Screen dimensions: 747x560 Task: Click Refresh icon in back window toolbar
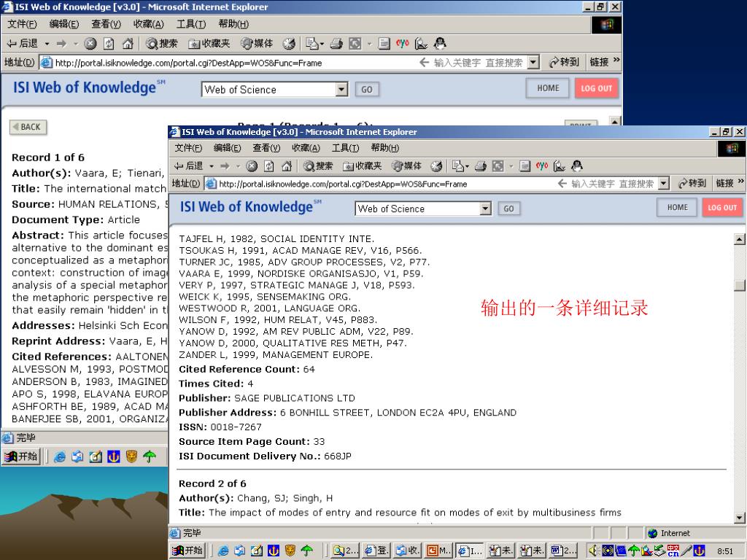[x=109, y=44]
